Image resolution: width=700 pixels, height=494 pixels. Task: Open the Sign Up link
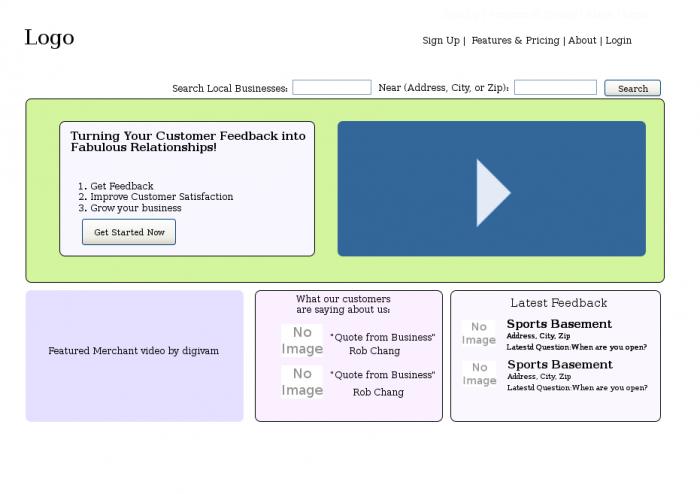click(x=441, y=40)
